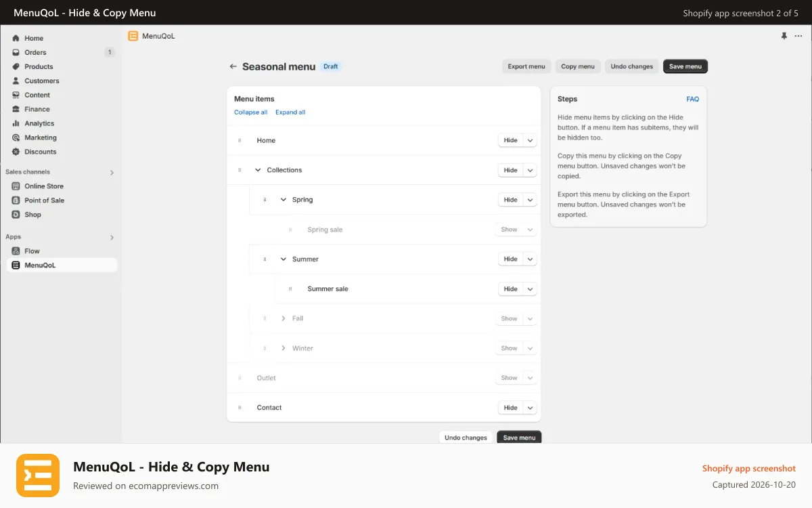
Task: Collapse the Collections tree chevron
Action: [x=258, y=170]
